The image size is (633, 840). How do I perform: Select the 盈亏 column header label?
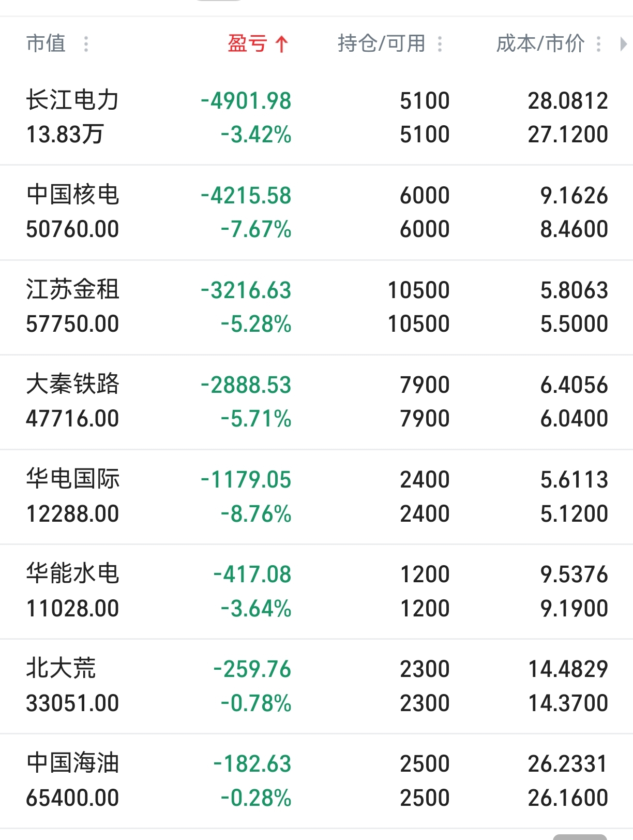248,43
